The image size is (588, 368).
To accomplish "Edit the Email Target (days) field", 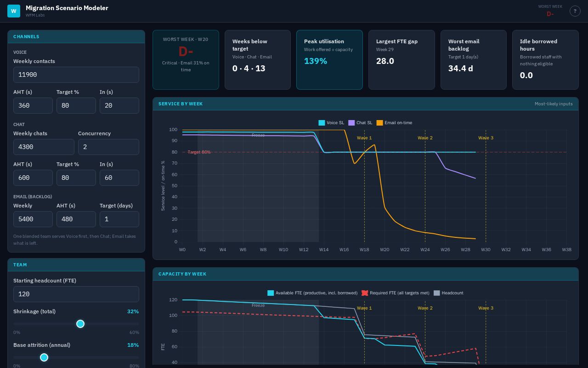I will (119, 219).
